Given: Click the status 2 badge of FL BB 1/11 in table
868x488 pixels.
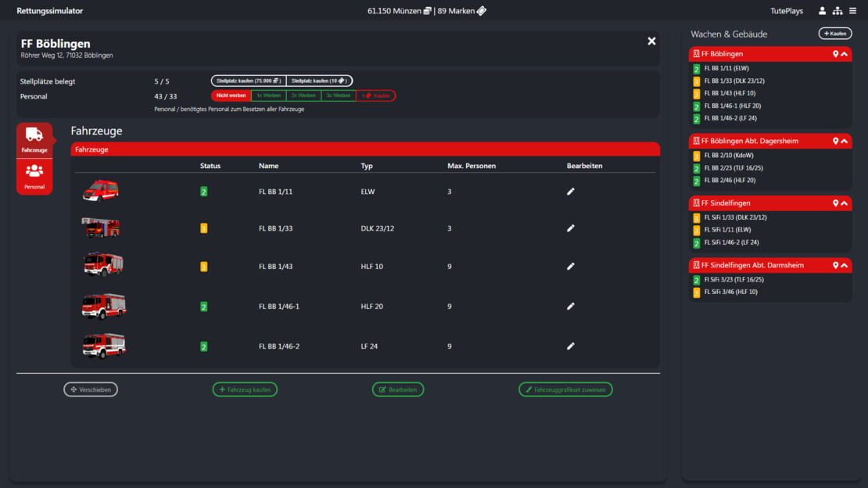Looking at the screenshot, I should coord(204,192).
